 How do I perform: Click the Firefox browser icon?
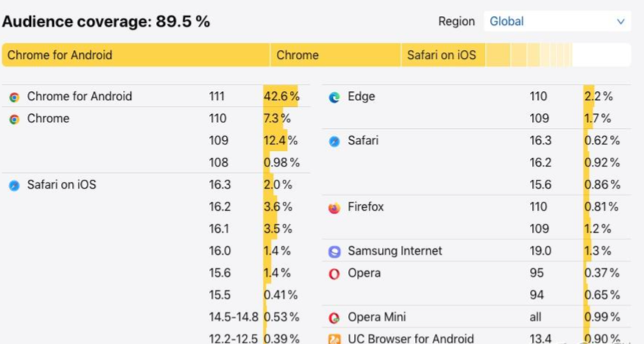tap(334, 208)
